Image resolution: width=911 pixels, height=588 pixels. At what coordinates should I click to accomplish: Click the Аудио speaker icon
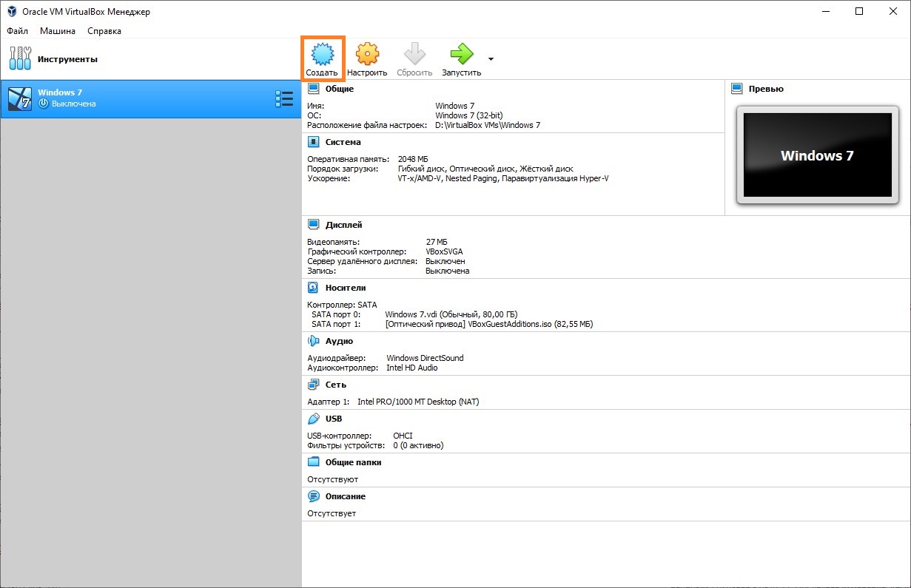point(313,341)
